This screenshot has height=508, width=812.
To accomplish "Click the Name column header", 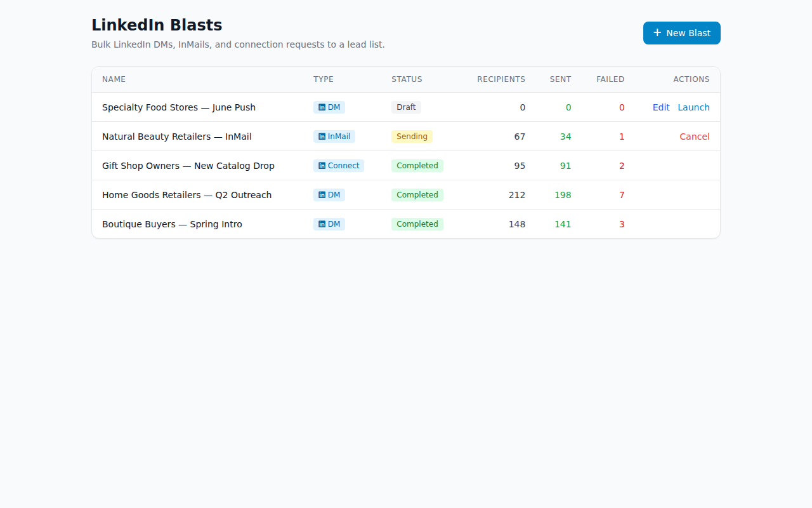I will pos(114,79).
